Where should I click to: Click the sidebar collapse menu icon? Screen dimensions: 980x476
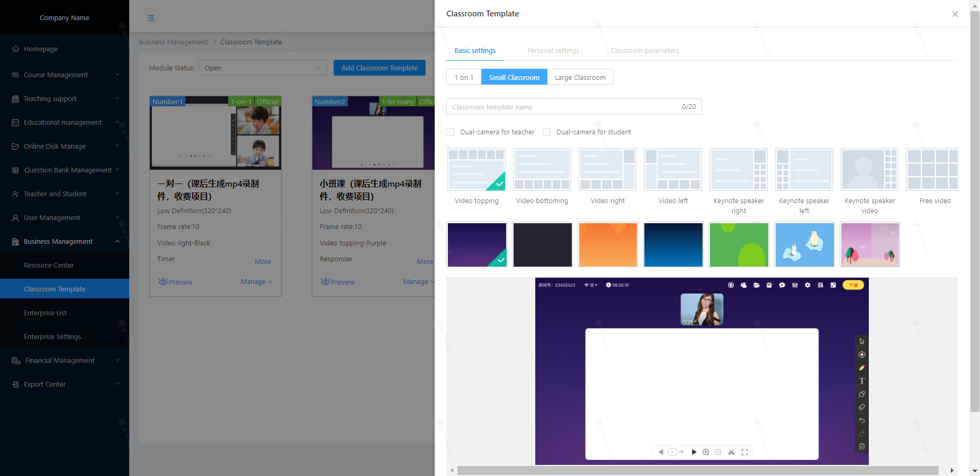[151, 18]
